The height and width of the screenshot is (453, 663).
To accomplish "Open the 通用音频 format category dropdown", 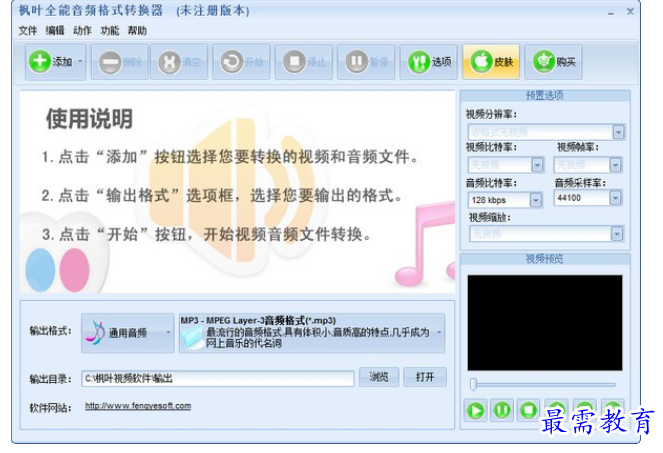I will point(128,333).
